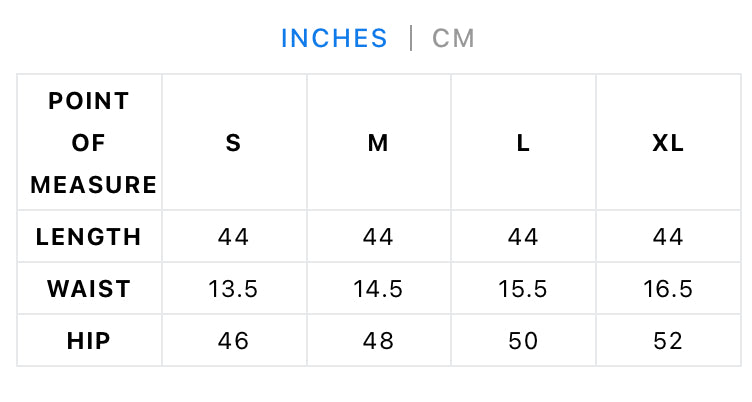Select the 14.5 waist measurement cell
The width and height of the screenshot is (752, 402).
point(378,289)
